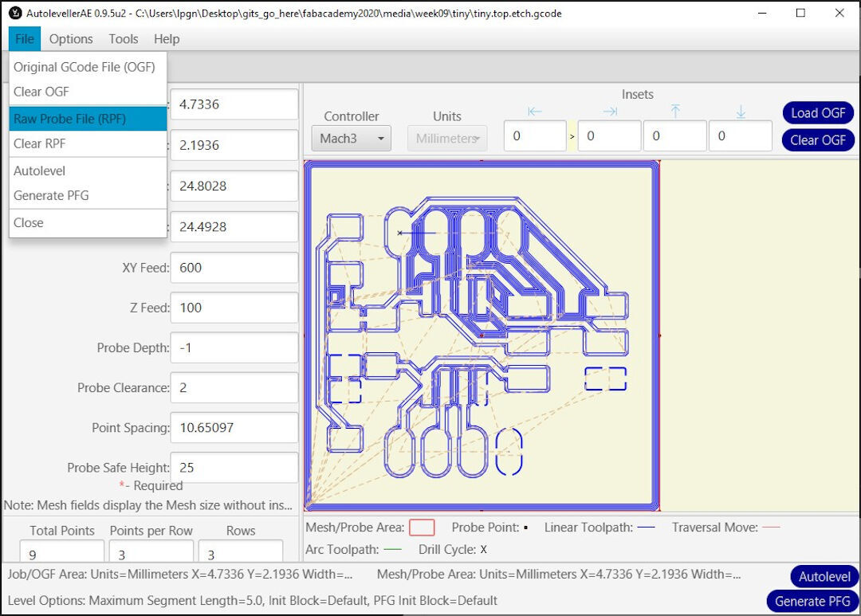Focus the bottom inset value field
Viewport: 861px width, 616px height.
(740, 136)
